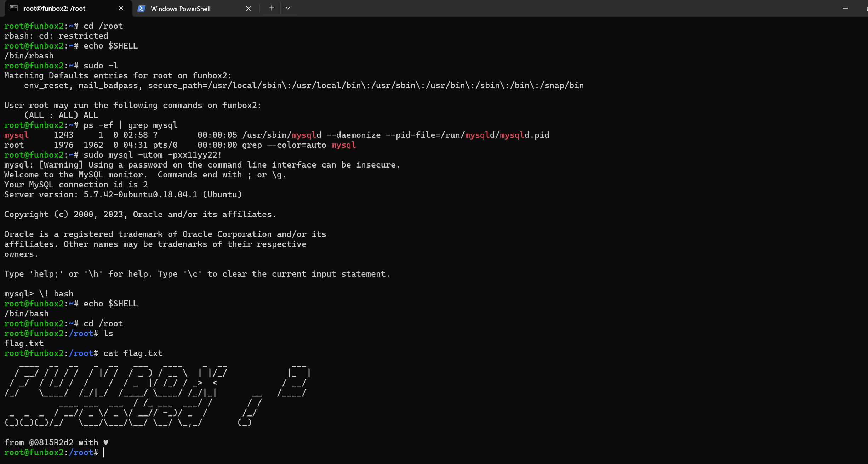Image resolution: width=868 pixels, height=464 pixels.
Task: Close the root@funbox2 tab
Action: tap(121, 8)
